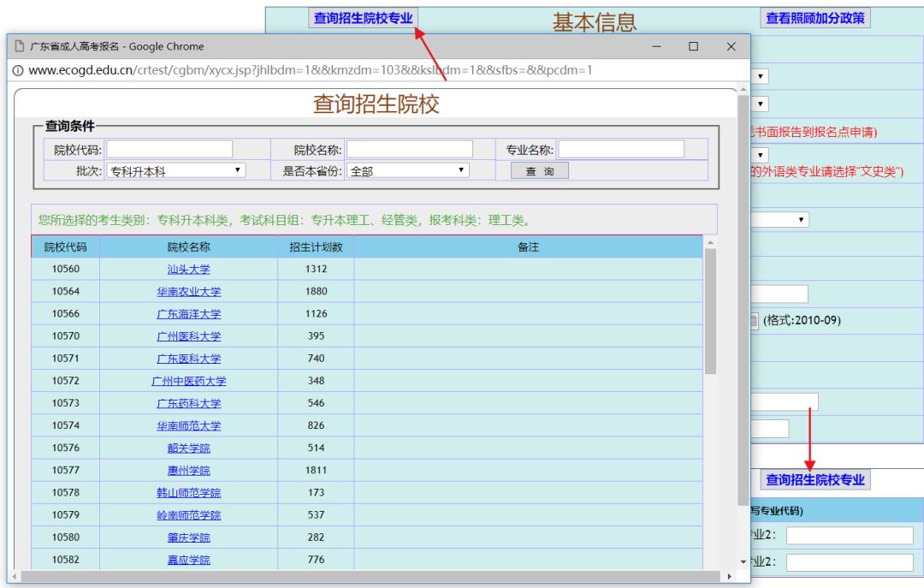Open the 嘉应学院 link
Viewport: 924px width, 588px height.
tap(188, 561)
